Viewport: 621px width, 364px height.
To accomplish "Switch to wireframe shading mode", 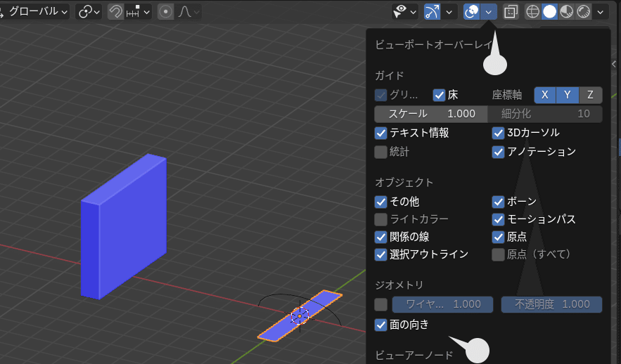I will [532, 12].
